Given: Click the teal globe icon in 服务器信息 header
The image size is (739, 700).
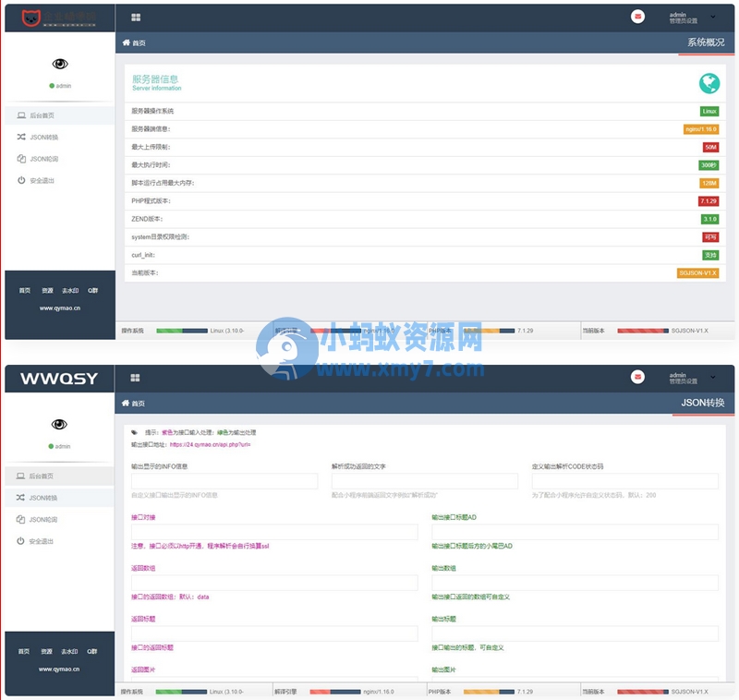Looking at the screenshot, I should (x=709, y=83).
